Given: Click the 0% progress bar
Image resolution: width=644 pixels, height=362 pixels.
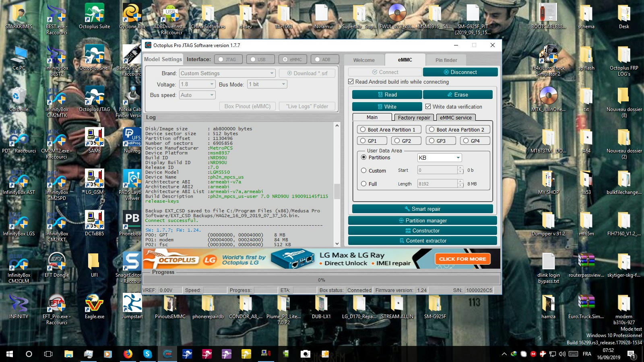Looking at the screenshot, I should pyautogui.click(x=322, y=280).
